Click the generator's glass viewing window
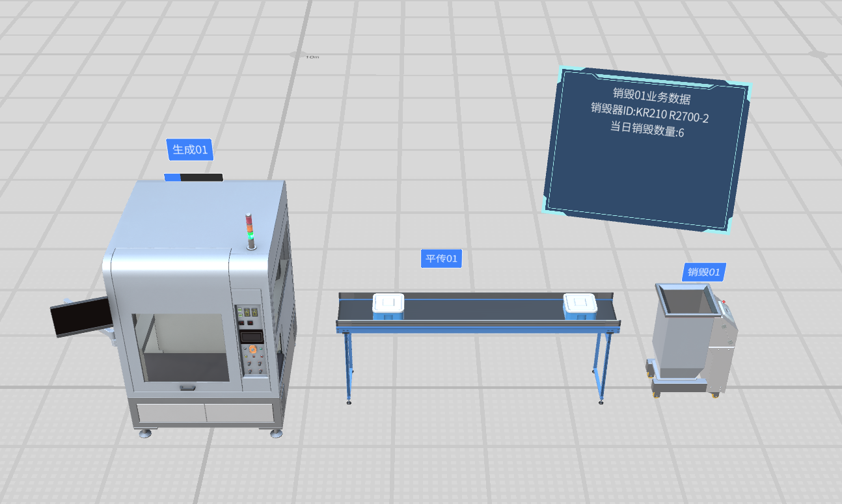The height and width of the screenshot is (504, 842). pyautogui.click(x=181, y=348)
